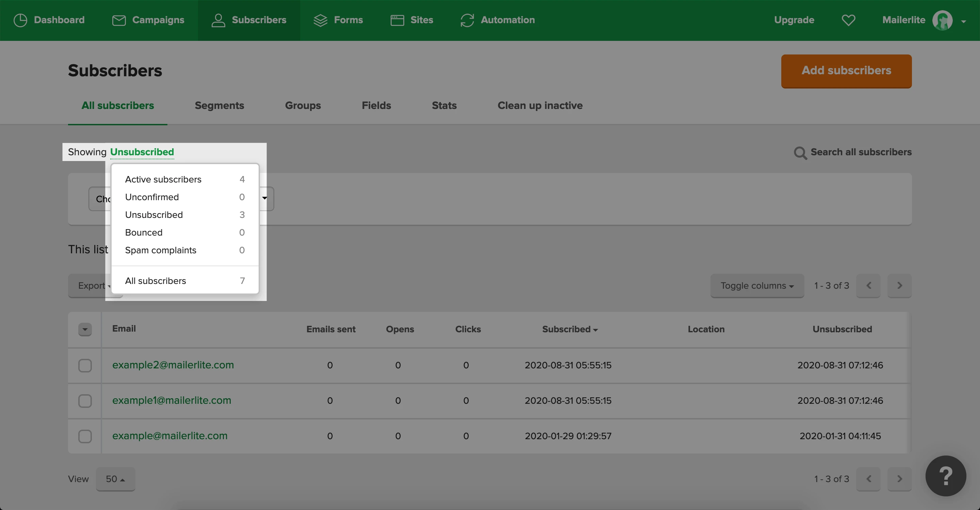Click the Automation refresh arrows icon

pyautogui.click(x=467, y=20)
